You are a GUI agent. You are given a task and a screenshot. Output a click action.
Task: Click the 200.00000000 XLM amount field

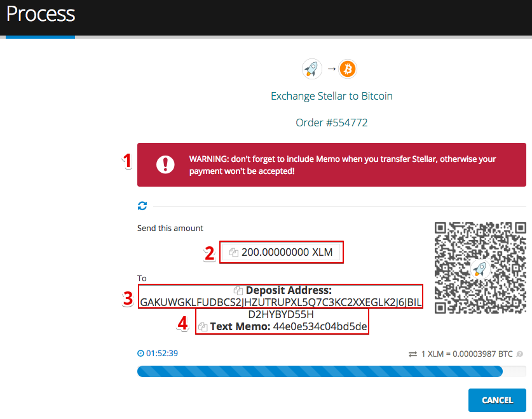(x=282, y=252)
